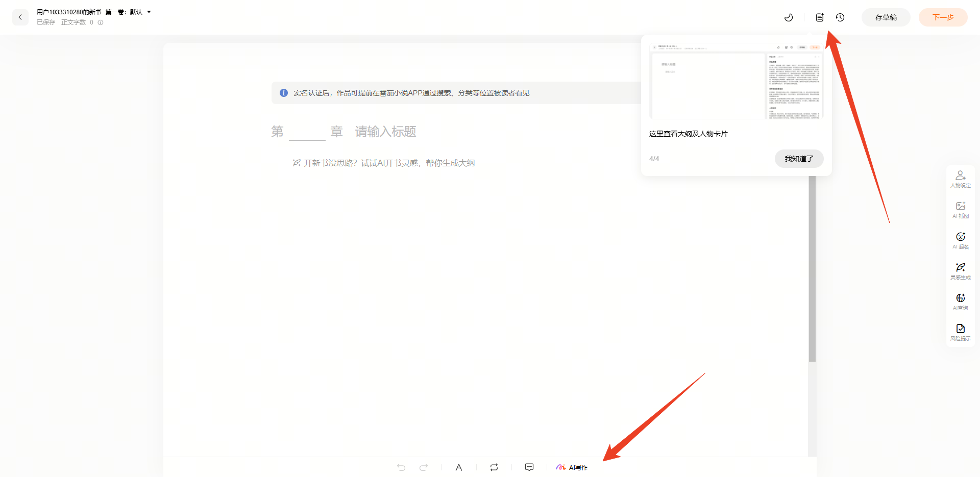
Task: Dismiss the tip with 我知道了
Action: 799,159
